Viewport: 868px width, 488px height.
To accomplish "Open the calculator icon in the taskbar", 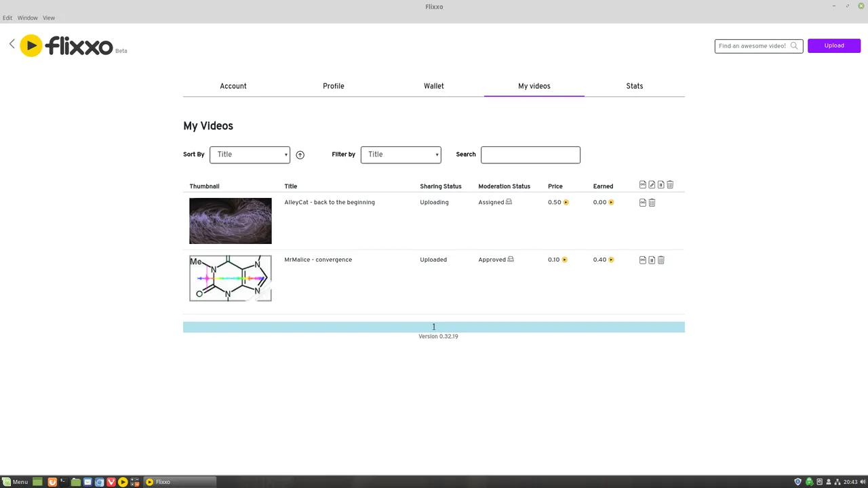I will pyautogui.click(x=135, y=482).
